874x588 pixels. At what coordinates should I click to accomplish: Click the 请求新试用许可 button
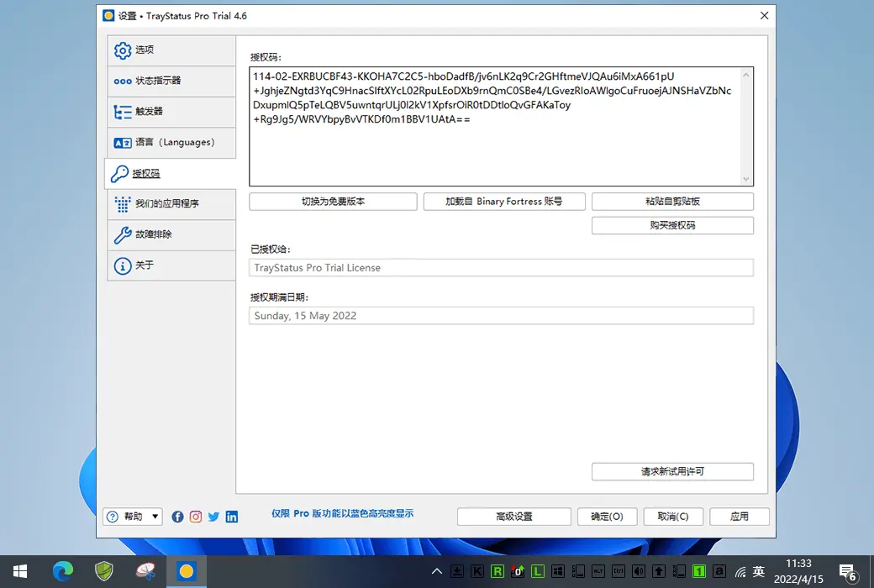pyautogui.click(x=672, y=471)
